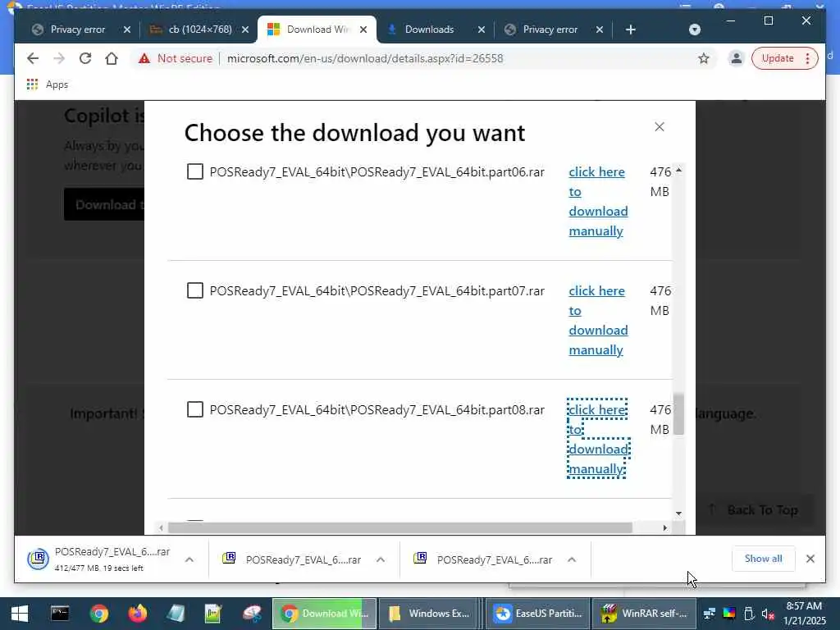
Task: Click the Not secure warning triangle
Action: pyautogui.click(x=144, y=58)
